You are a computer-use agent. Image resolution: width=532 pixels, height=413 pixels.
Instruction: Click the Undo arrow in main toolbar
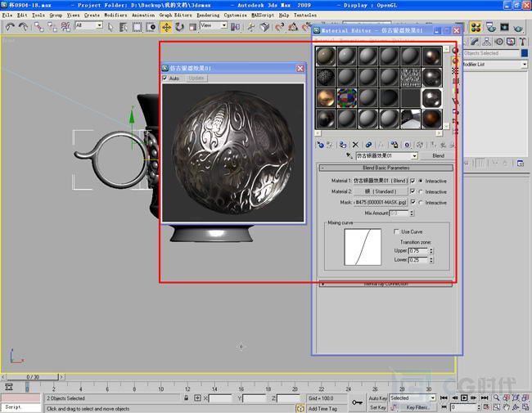pyautogui.click(x=10, y=26)
